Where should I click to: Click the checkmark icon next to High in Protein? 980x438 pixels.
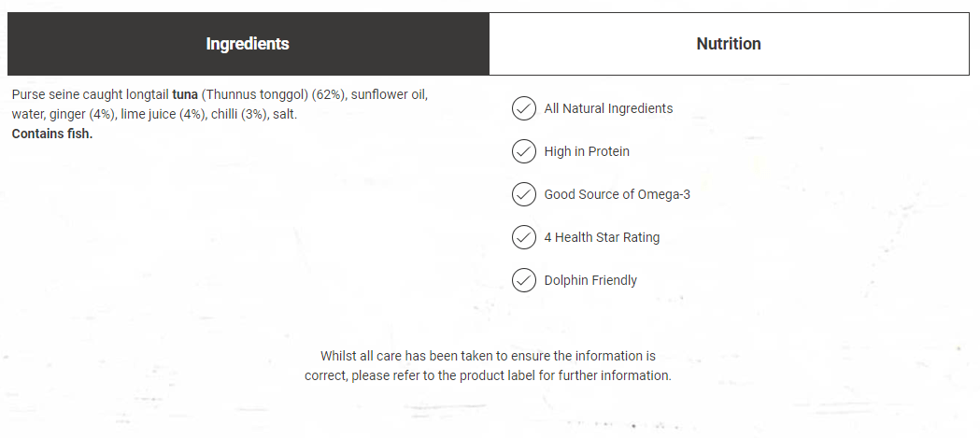tap(524, 151)
